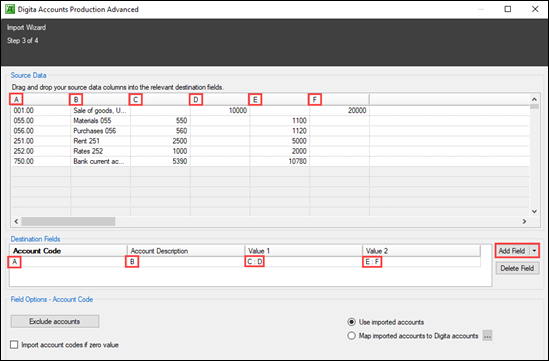Viewport: 549px width, 361px height.
Task: Select source column header C
Action: coord(160,100)
